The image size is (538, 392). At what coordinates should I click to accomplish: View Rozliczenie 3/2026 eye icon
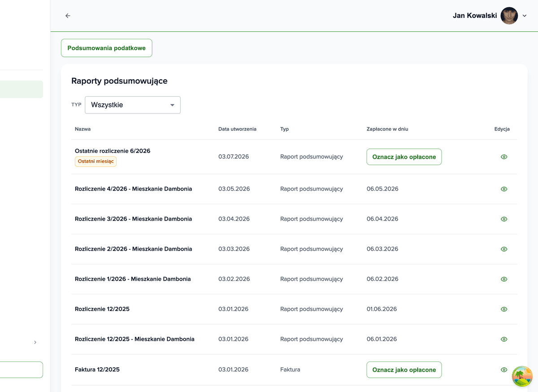click(x=504, y=219)
